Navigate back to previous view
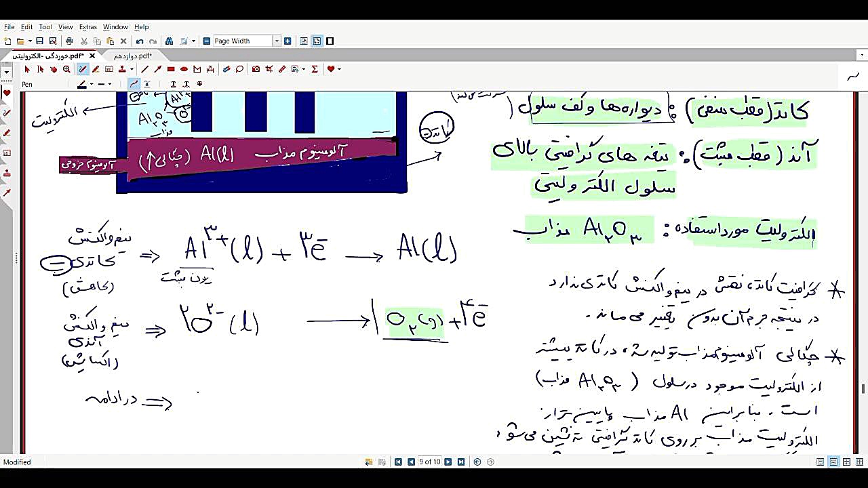Image resolution: width=868 pixels, height=488 pixels. point(477,462)
